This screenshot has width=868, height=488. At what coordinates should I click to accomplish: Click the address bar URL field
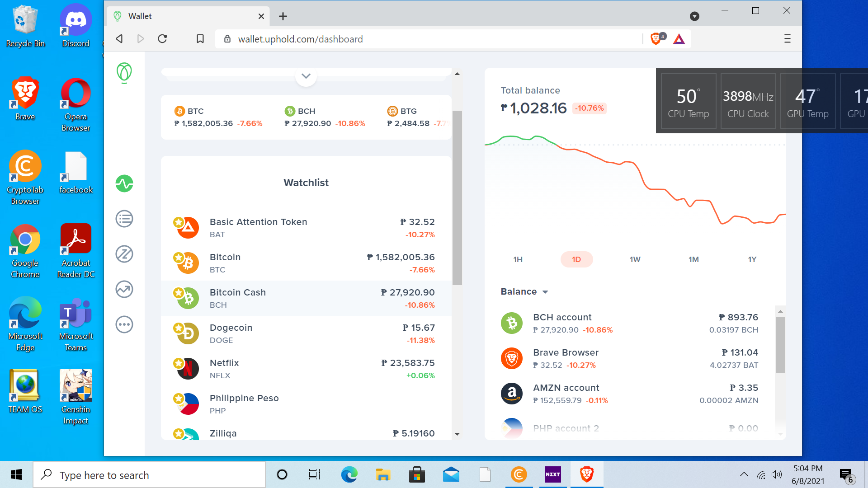pos(429,39)
